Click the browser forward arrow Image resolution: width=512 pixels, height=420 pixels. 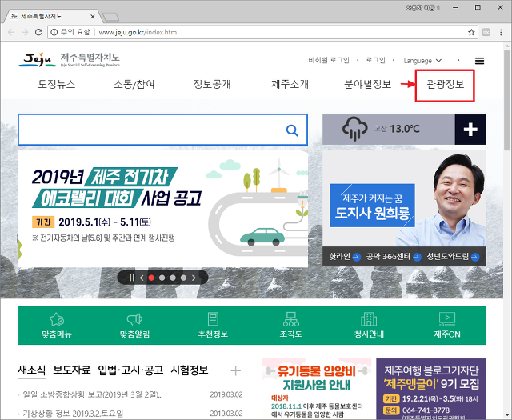pos(25,32)
